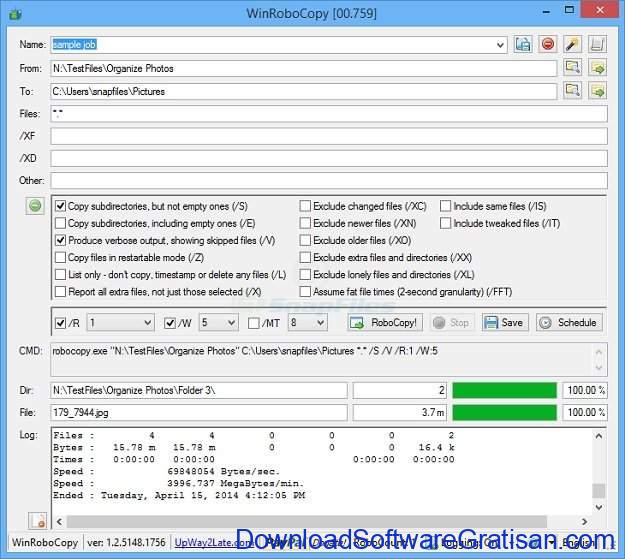
Task: Click the log file icon below Log
Action: pos(38,521)
